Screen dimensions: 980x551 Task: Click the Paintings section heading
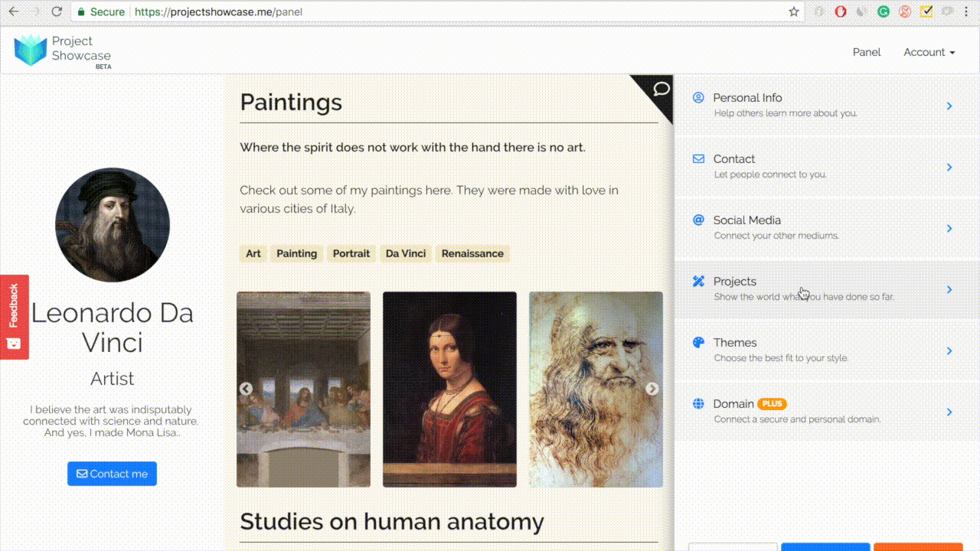point(291,103)
